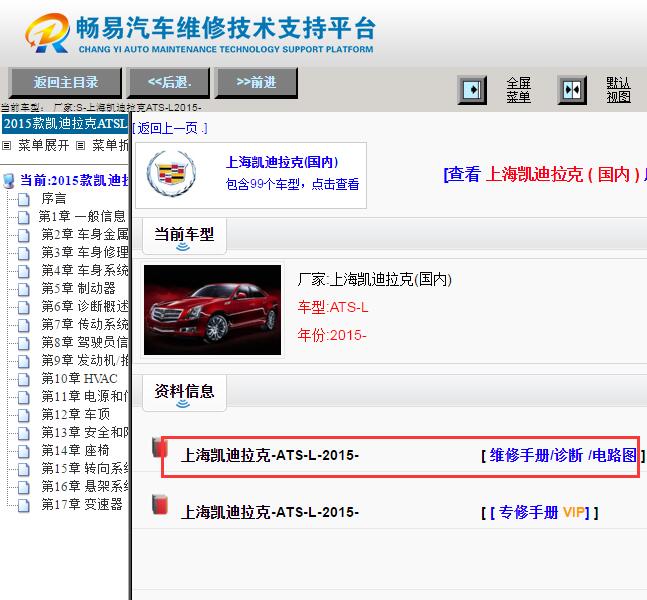Open 第10章 HVAC chapter

pos(79,378)
